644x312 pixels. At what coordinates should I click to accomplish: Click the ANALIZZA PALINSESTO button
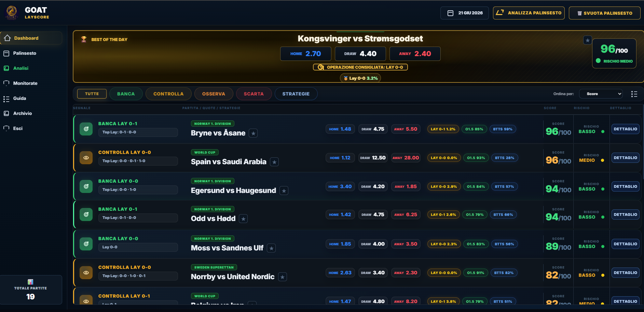[529, 13]
